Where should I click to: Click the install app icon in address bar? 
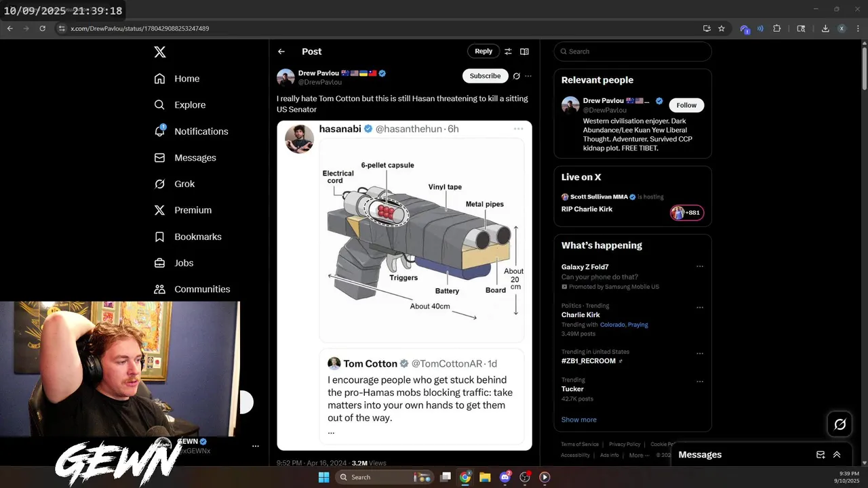707,28
